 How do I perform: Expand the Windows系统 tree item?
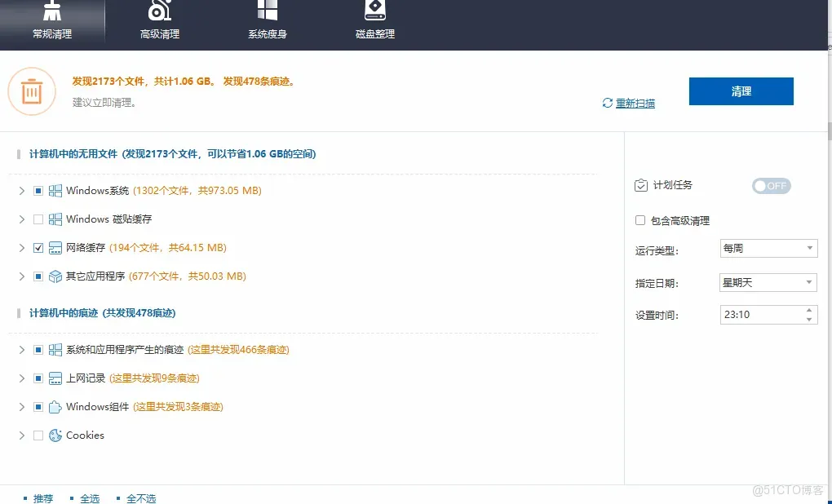(x=21, y=190)
